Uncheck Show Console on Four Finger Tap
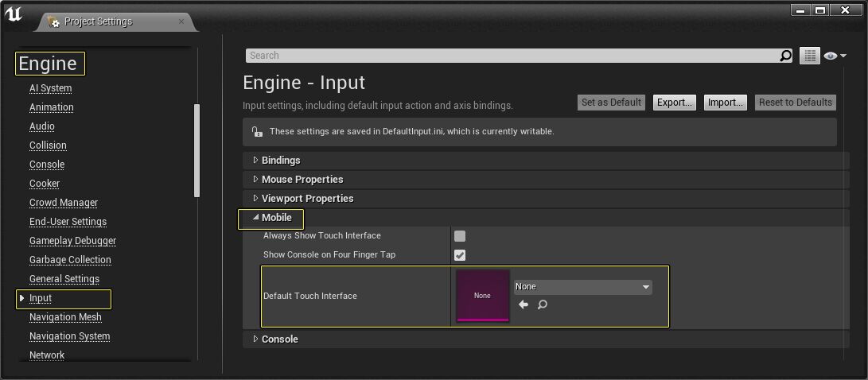 click(460, 255)
